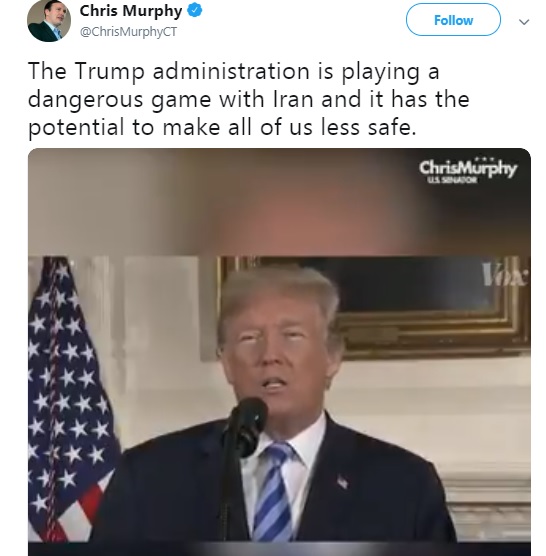Open the Chris Murphy display name link
This screenshot has width=546, height=556.
pos(130,11)
